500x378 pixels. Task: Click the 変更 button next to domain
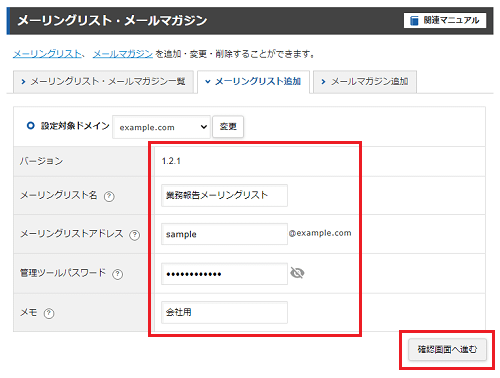coord(228,127)
